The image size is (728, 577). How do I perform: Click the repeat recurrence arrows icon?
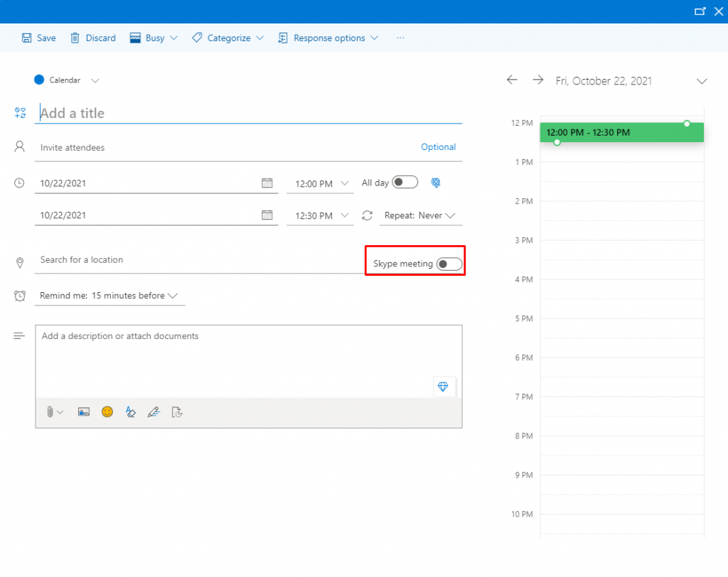click(x=368, y=215)
